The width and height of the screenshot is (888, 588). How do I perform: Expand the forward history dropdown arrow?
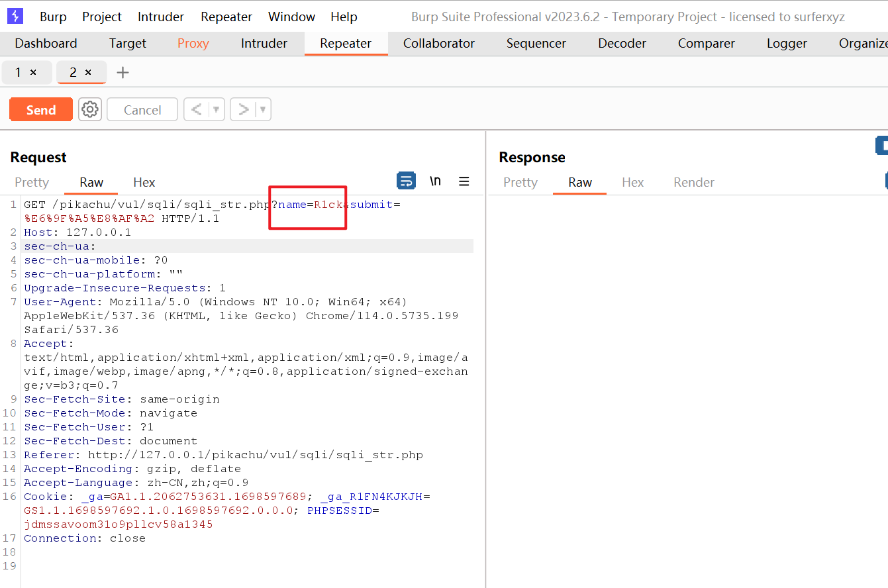[x=263, y=109]
